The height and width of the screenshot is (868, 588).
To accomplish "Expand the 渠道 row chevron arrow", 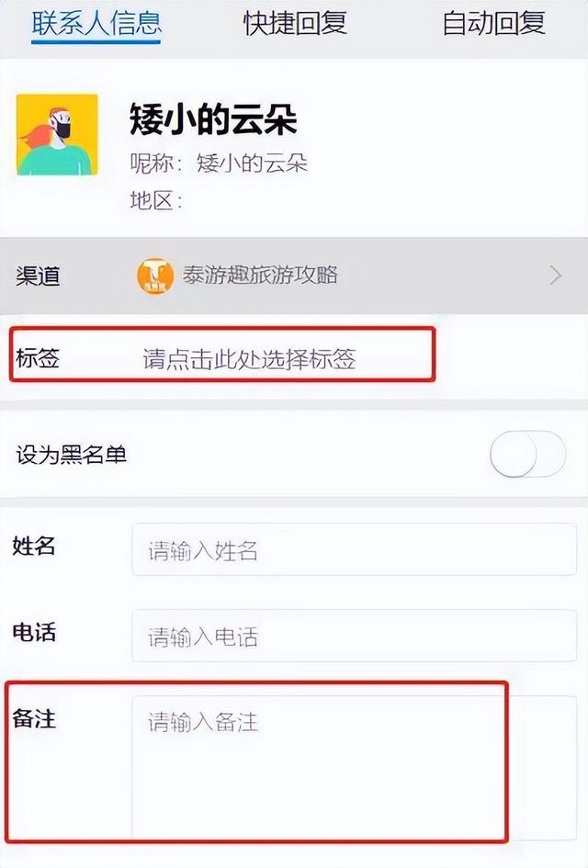I will pyautogui.click(x=555, y=276).
